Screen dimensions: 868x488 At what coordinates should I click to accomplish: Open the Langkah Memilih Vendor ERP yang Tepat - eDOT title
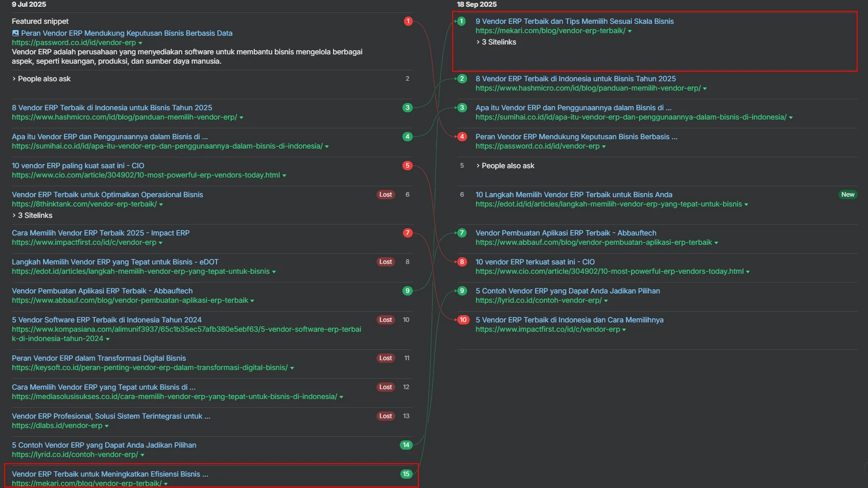115,262
